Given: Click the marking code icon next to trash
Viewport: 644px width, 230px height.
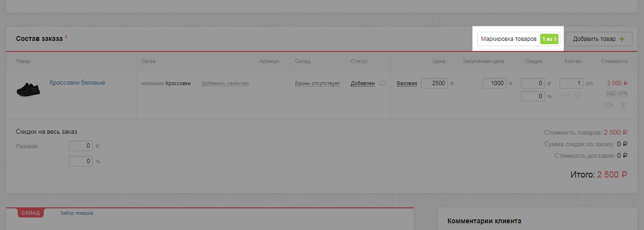Looking at the screenshot, I should (x=608, y=104).
